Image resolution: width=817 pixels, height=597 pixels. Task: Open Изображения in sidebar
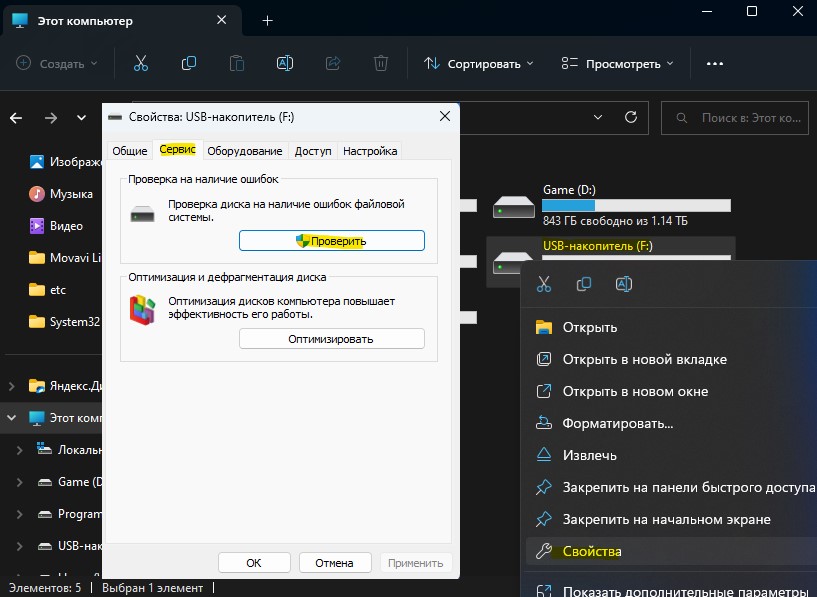coord(65,162)
